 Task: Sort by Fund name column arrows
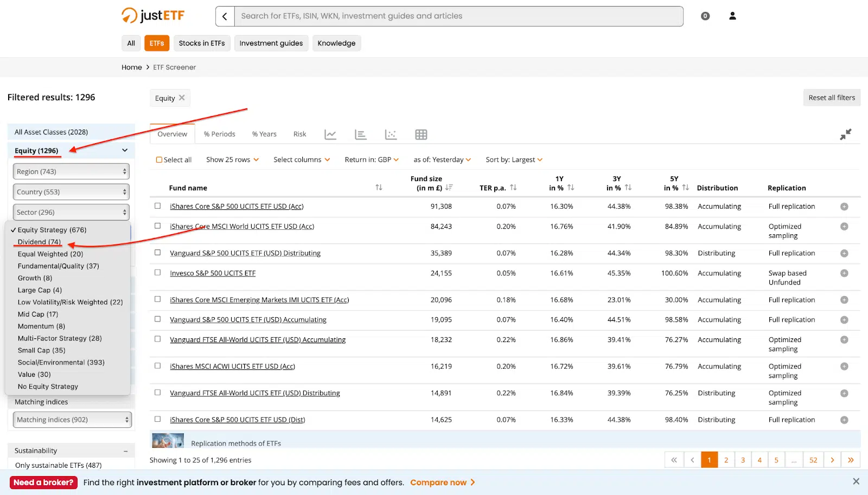(x=379, y=188)
